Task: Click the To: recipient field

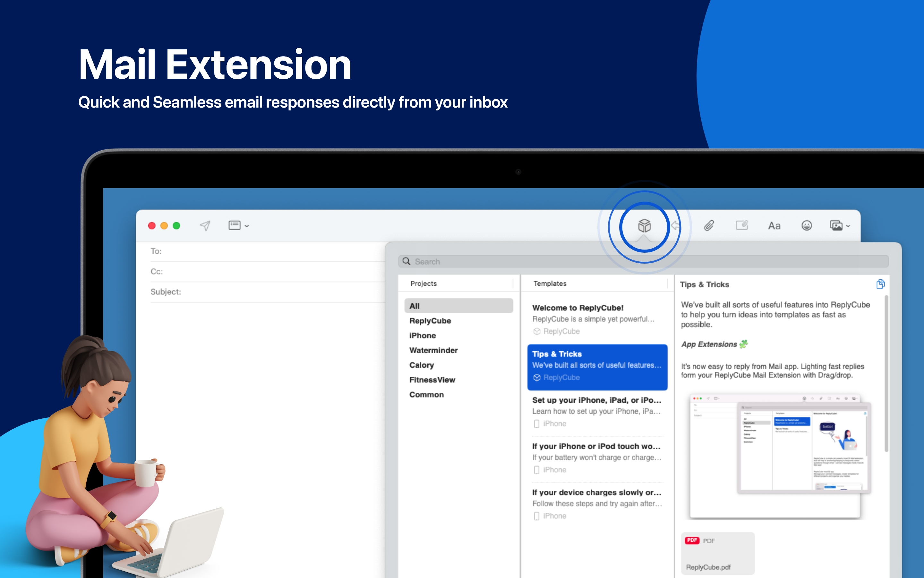Action: [x=267, y=251]
